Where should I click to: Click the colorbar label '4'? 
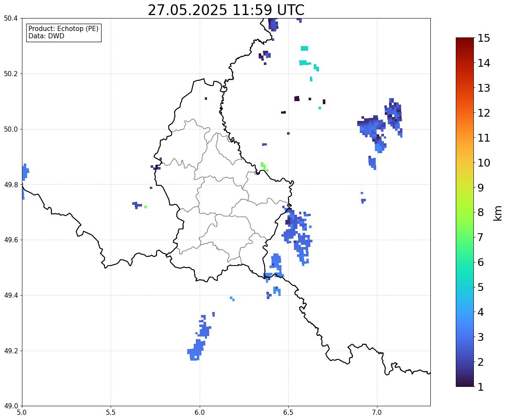tap(481, 312)
